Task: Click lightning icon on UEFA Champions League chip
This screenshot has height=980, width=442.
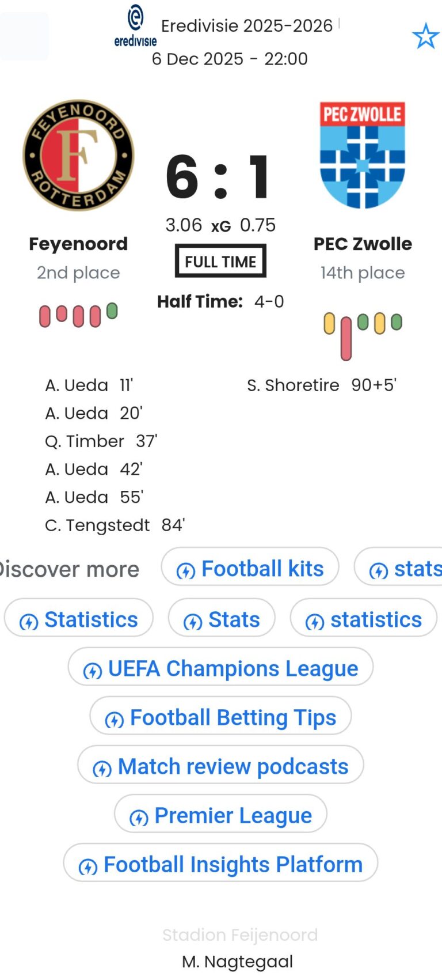Action: click(x=93, y=670)
